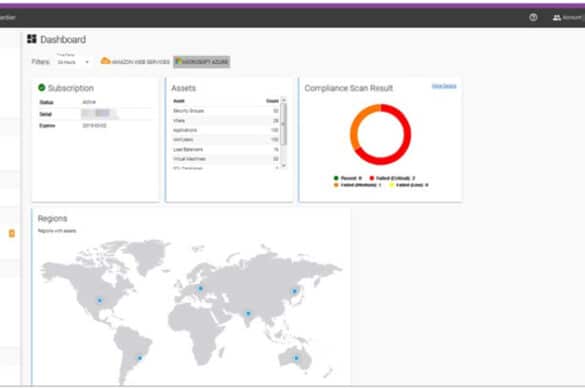Select the Microsoft Azure filter
This screenshot has width=585, height=390.
click(201, 62)
